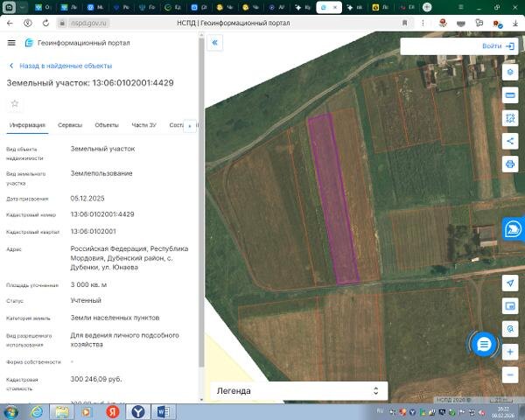This screenshot has height=420, width=525.
Task: Add the land plot to favorites with the star
Action: point(15,103)
